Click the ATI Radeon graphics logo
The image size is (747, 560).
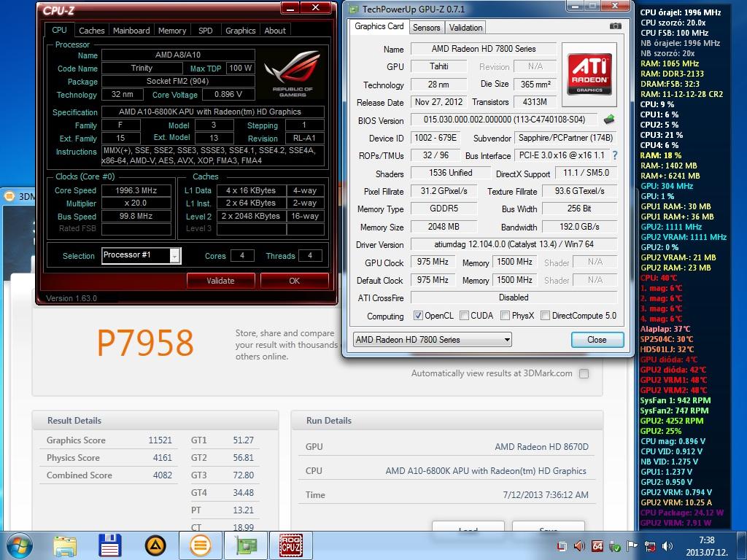589,74
